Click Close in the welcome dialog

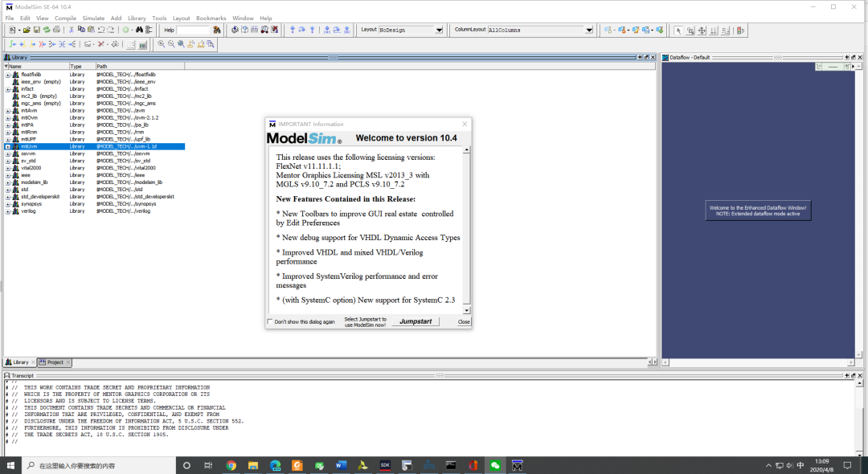tap(464, 321)
